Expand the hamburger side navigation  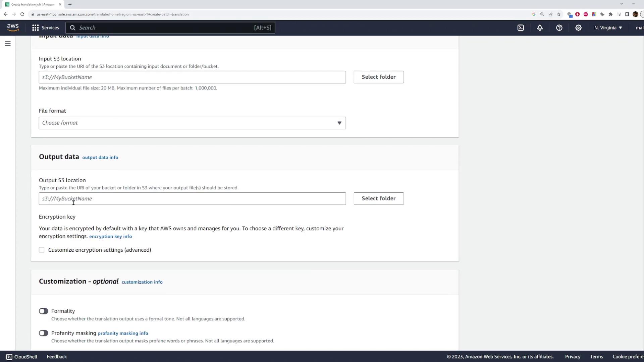tap(8, 44)
